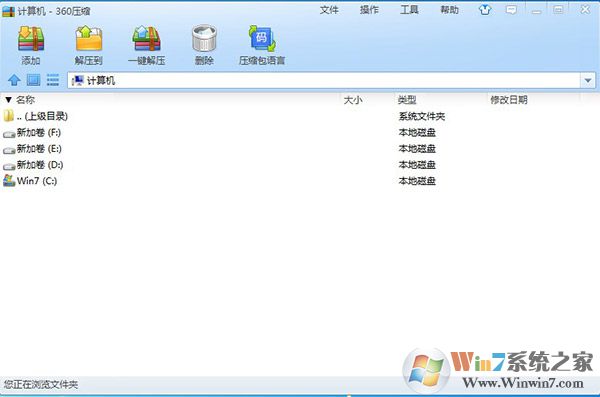600x397 pixels.
Task: Switch to large icon view mode
Action: pyautogui.click(x=33, y=80)
